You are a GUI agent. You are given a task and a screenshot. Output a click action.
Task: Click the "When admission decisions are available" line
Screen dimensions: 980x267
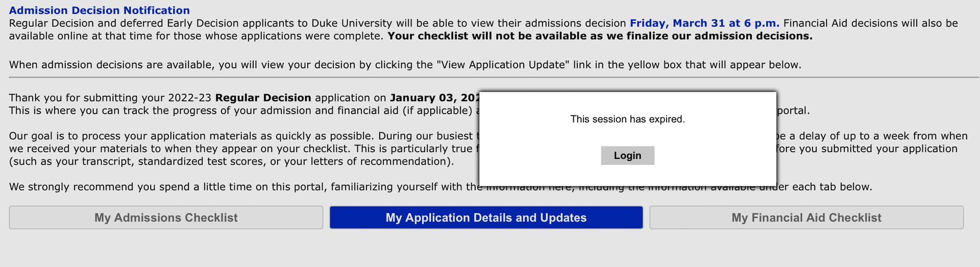405,65
